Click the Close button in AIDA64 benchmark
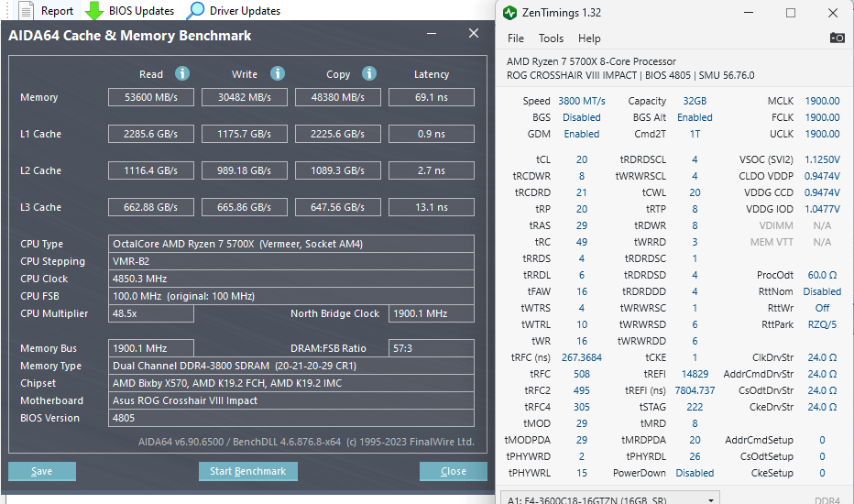 pyautogui.click(x=454, y=471)
